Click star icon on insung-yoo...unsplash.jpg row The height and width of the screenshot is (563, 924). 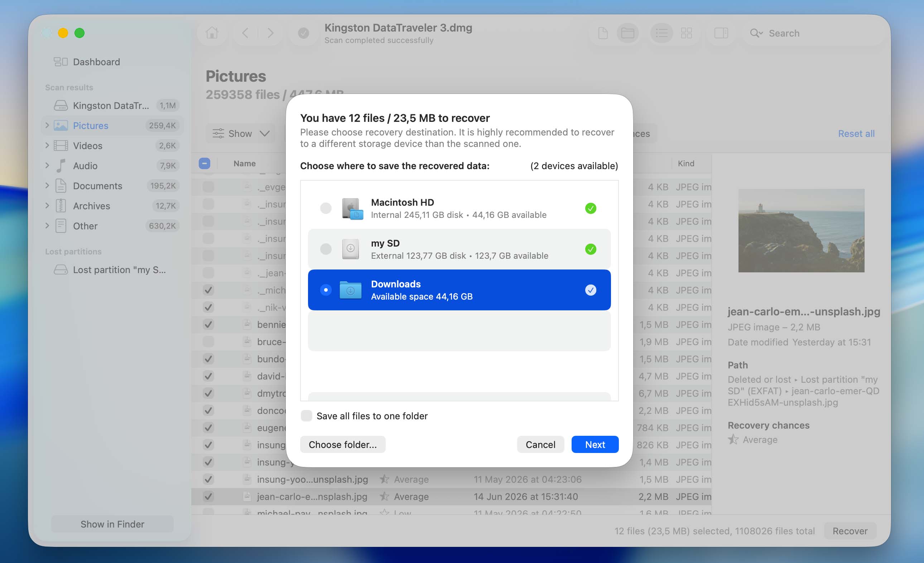coord(384,479)
